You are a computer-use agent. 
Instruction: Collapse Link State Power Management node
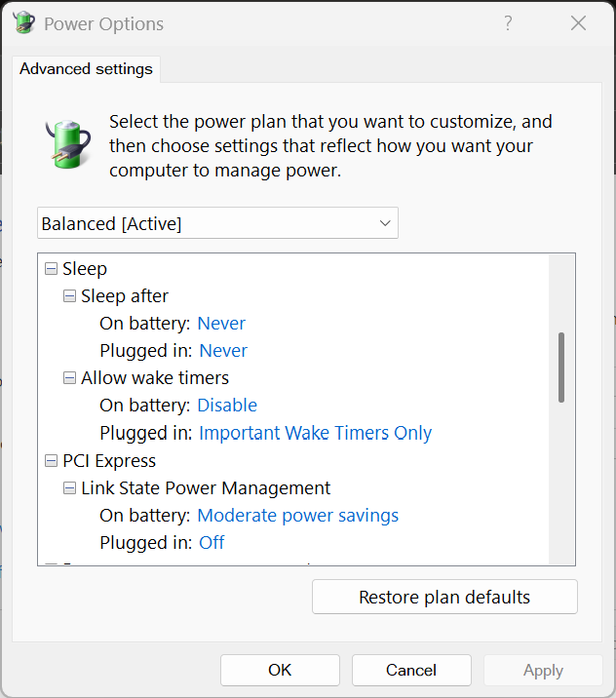pos(69,487)
